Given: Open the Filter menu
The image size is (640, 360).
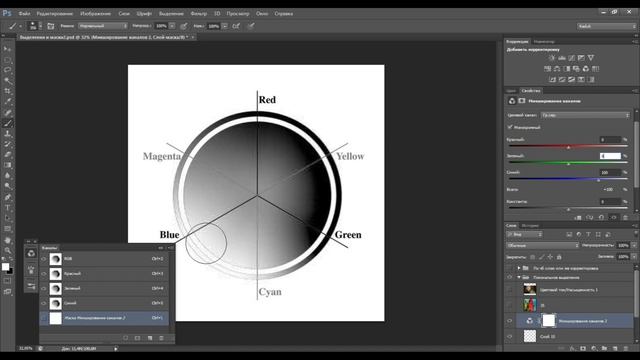Looking at the screenshot, I should click(198, 13).
